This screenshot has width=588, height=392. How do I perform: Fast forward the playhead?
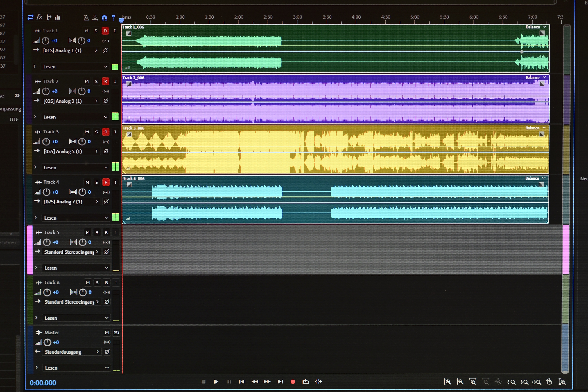[267, 382]
